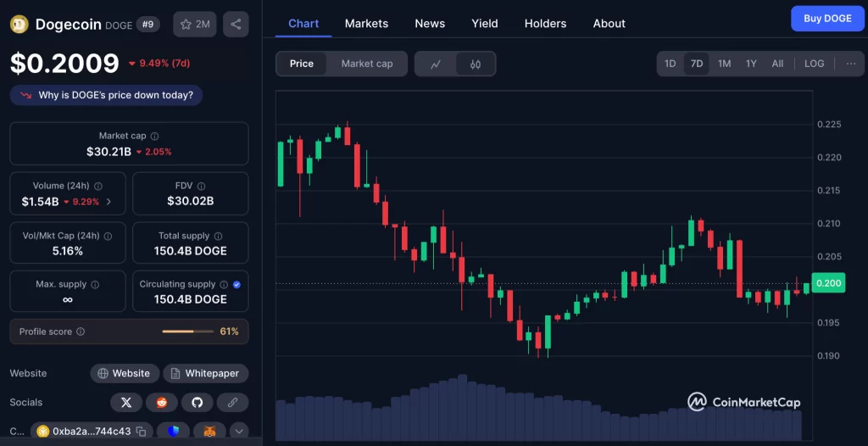The height and width of the screenshot is (446, 868).
Task: Open Volume (24h) info icon
Action: click(98, 187)
